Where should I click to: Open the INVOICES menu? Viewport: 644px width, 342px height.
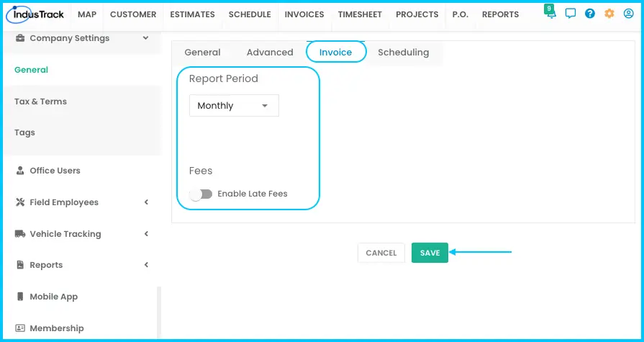[x=304, y=14]
